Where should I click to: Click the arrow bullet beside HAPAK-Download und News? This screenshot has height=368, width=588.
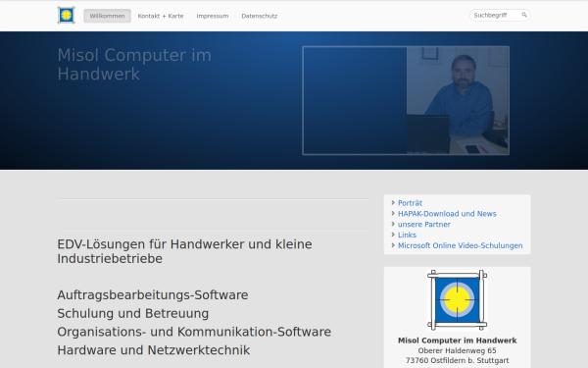click(393, 213)
